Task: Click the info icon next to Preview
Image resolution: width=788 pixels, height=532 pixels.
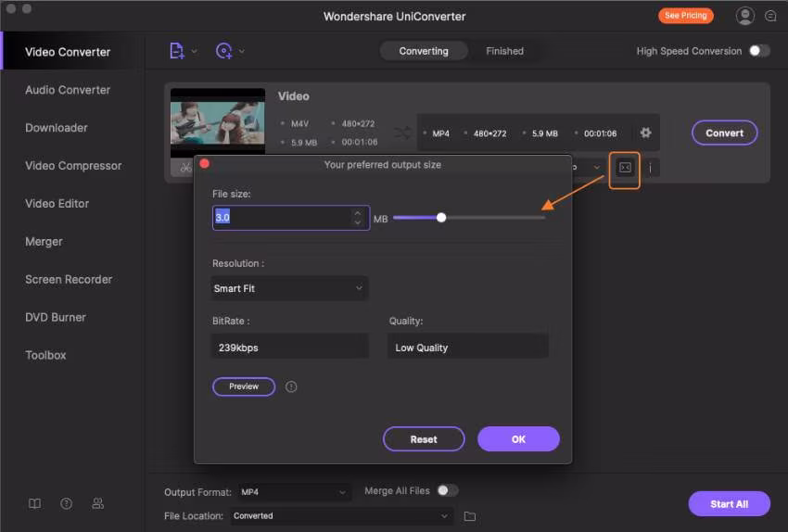Action: pos(291,386)
